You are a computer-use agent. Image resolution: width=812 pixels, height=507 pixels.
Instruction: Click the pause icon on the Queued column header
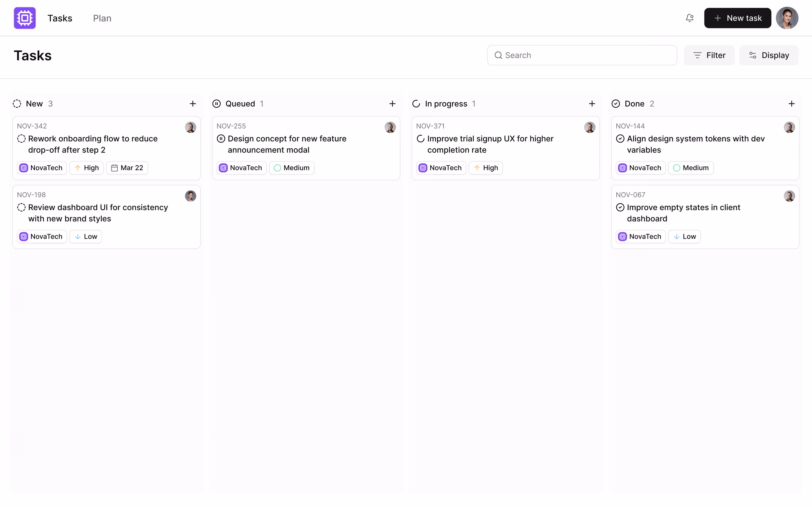point(216,104)
